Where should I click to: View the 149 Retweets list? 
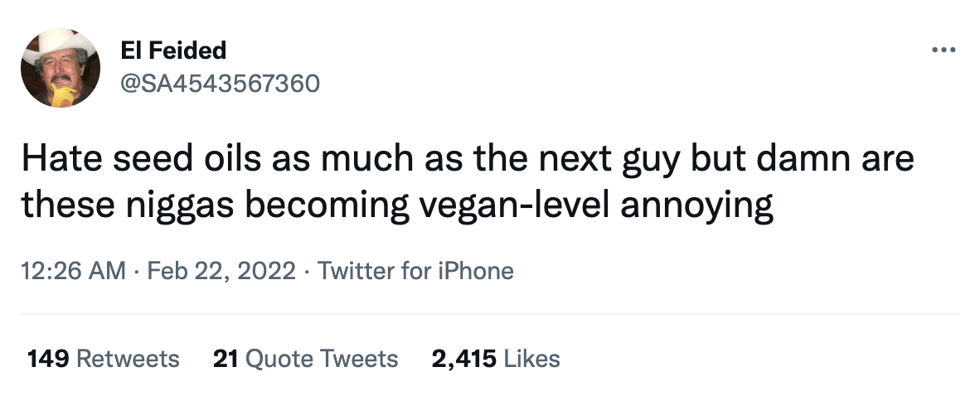click(x=103, y=359)
